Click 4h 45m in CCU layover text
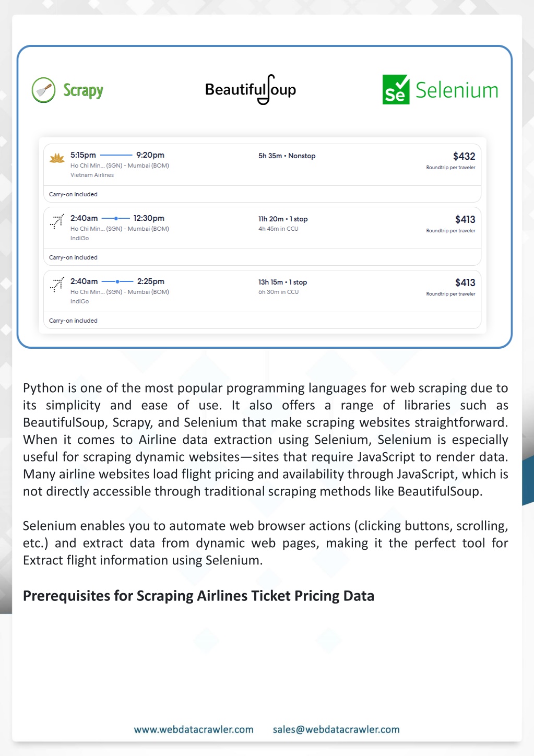The width and height of the screenshot is (534, 756). click(x=278, y=229)
